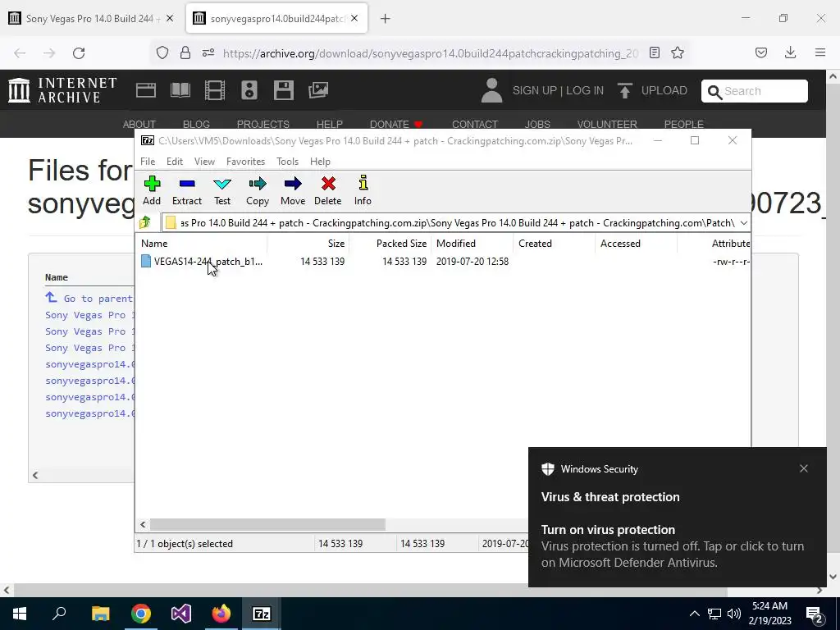840x630 pixels.
Task: Open a new Firefox tab
Action: tap(386, 19)
